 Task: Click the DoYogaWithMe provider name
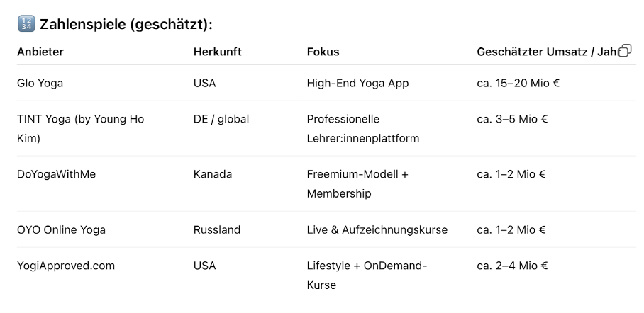[x=56, y=174]
